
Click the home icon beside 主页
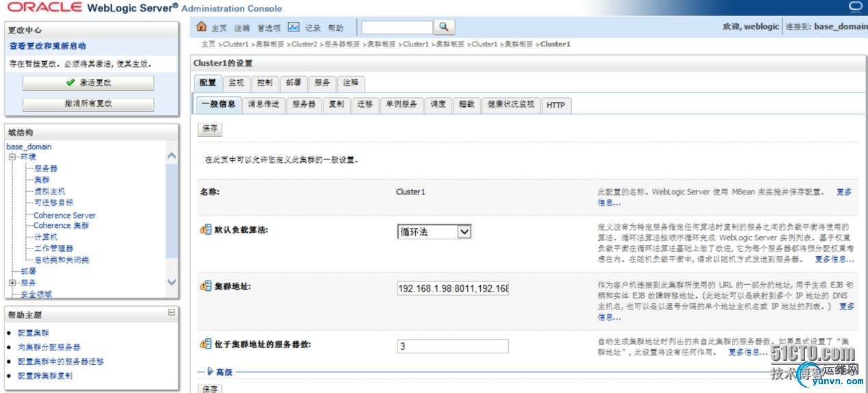click(201, 27)
